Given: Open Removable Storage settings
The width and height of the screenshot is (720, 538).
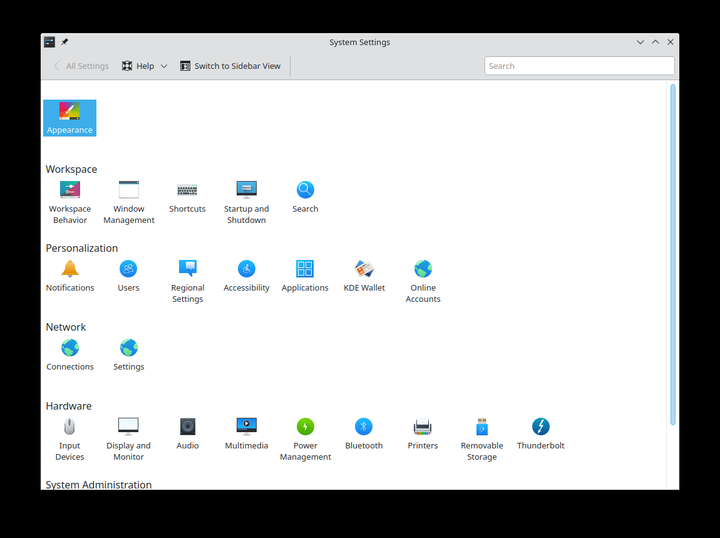Looking at the screenshot, I should pos(482,439).
